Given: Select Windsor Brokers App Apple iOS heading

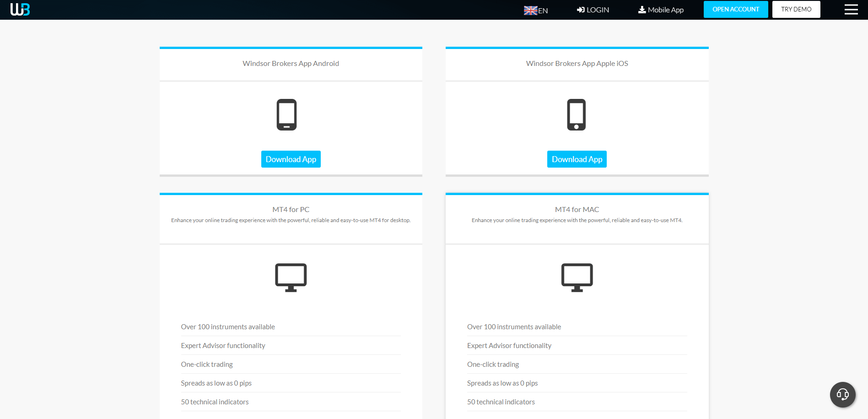Looking at the screenshot, I should click(x=577, y=64).
